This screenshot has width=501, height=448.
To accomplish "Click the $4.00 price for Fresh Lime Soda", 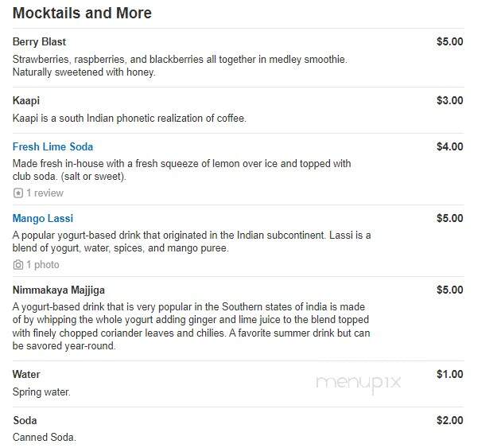I will coord(450,146).
